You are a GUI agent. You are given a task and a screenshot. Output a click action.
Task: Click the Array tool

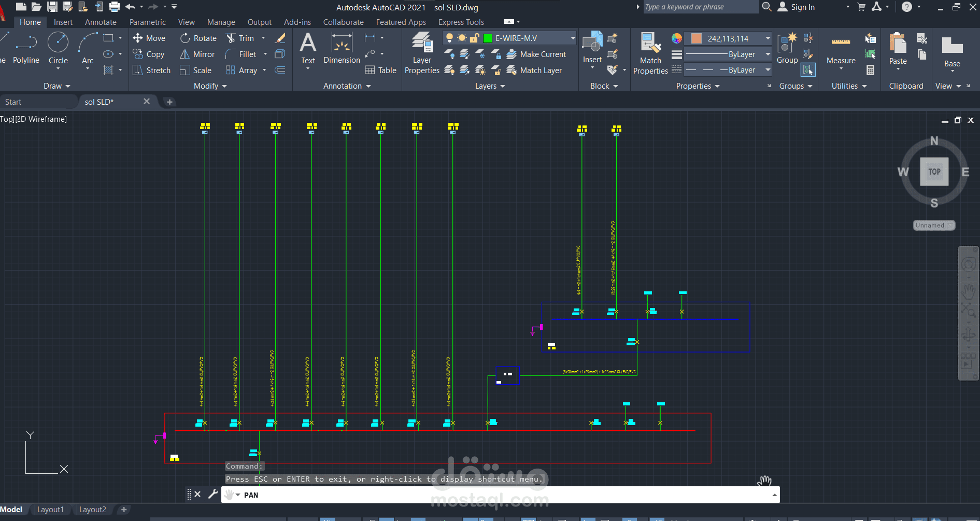coord(242,70)
